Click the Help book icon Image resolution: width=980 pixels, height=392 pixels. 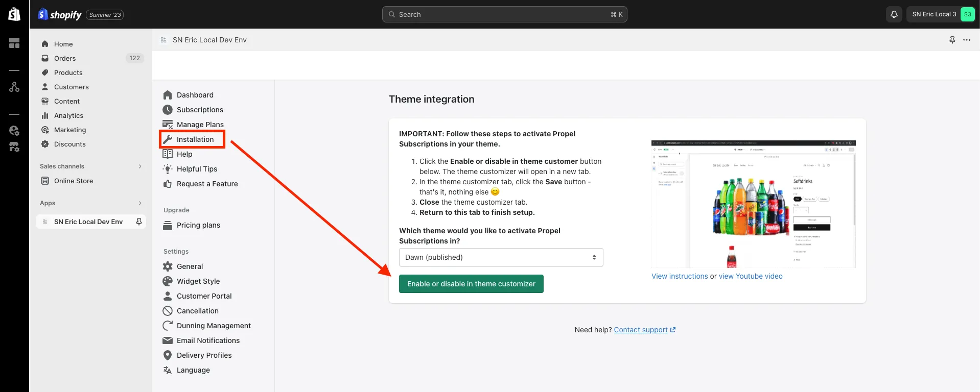click(168, 154)
